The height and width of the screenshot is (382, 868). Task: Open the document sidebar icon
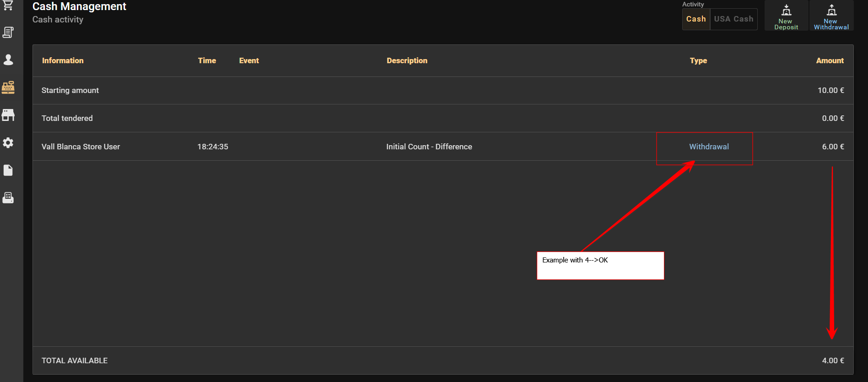(x=8, y=170)
